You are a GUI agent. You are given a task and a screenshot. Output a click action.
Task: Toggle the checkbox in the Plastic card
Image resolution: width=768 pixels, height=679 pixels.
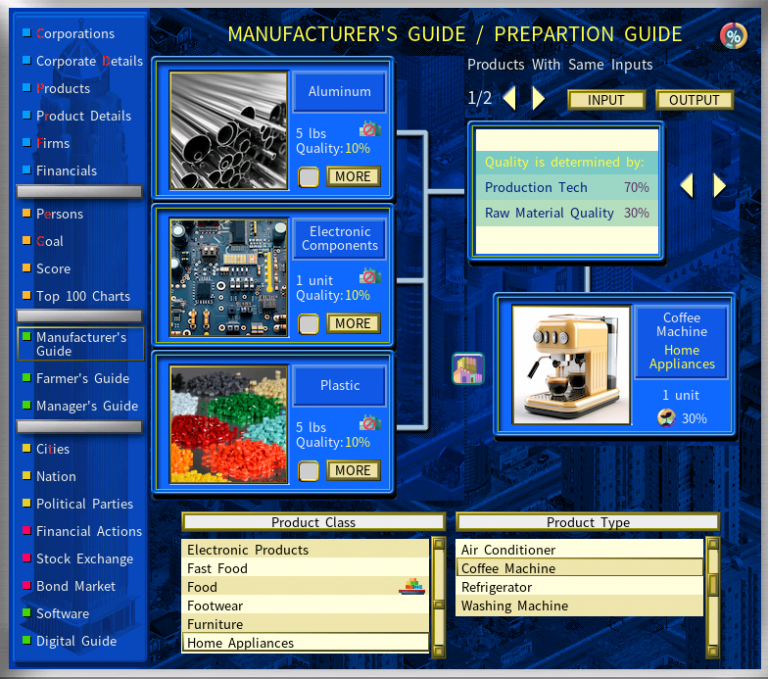(309, 471)
